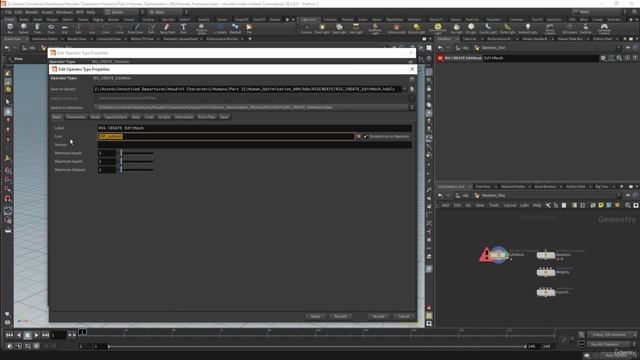The width and height of the screenshot is (640, 360).
Task: Switch to the Scripts tab
Action: tap(164, 117)
